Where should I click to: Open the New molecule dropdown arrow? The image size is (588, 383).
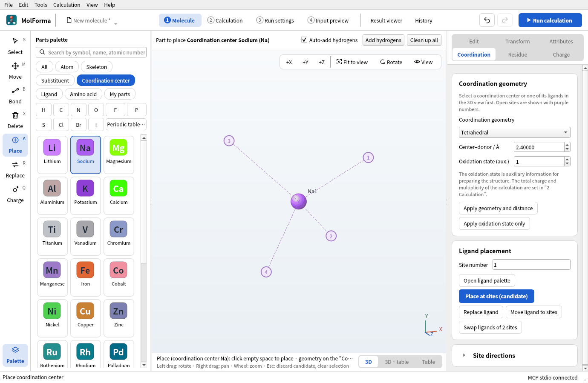tap(115, 24)
